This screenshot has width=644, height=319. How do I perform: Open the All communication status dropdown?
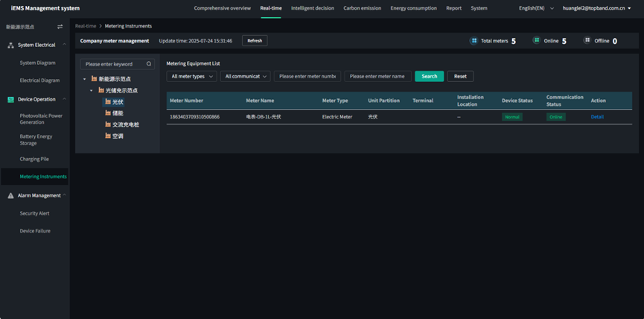(x=244, y=76)
